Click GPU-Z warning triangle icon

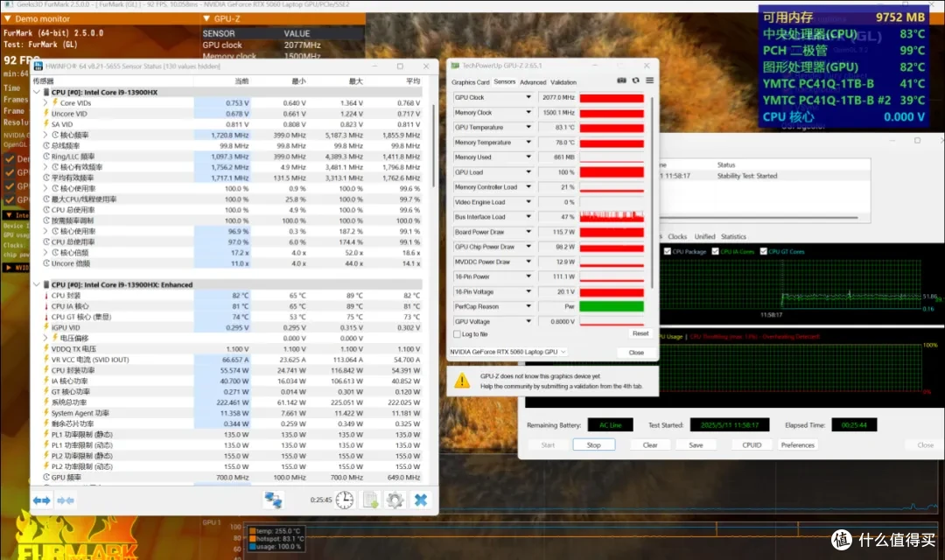coord(462,381)
